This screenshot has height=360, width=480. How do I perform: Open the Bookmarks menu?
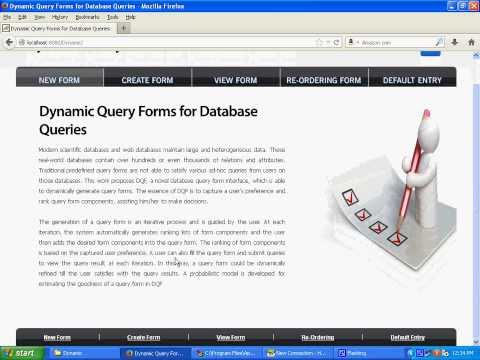click(x=87, y=17)
